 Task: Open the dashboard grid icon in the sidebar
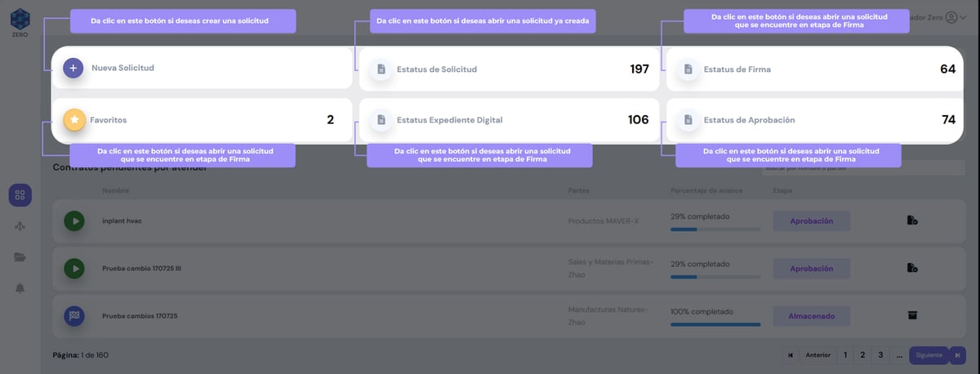click(x=20, y=195)
